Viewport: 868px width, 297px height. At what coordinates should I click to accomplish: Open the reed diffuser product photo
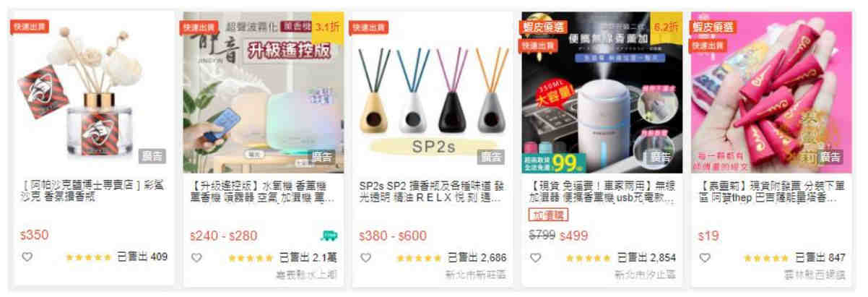point(95,92)
